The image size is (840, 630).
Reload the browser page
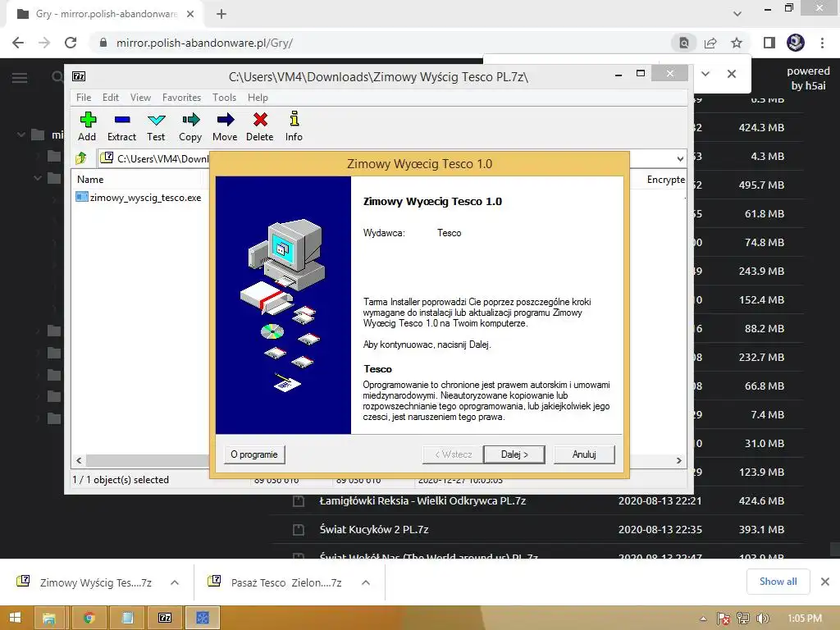coord(71,43)
